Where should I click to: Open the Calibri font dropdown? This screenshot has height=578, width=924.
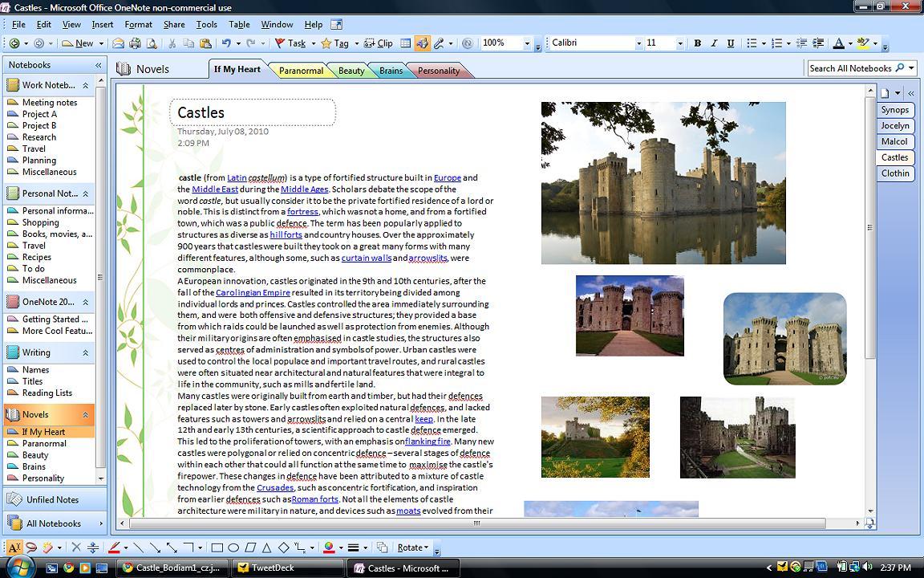(x=638, y=43)
